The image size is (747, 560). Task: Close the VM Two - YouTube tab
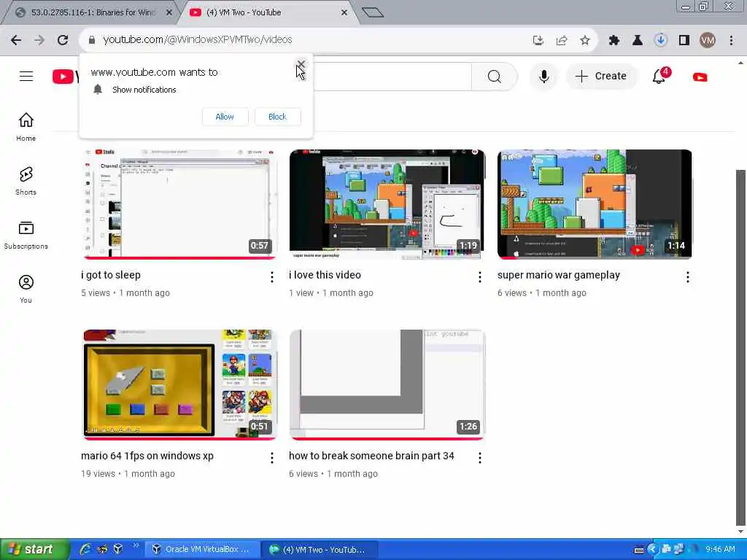pyautogui.click(x=344, y=13)
